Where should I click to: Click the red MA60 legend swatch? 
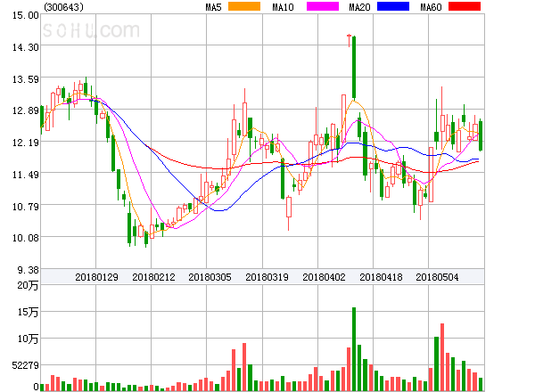pos(465,6)
